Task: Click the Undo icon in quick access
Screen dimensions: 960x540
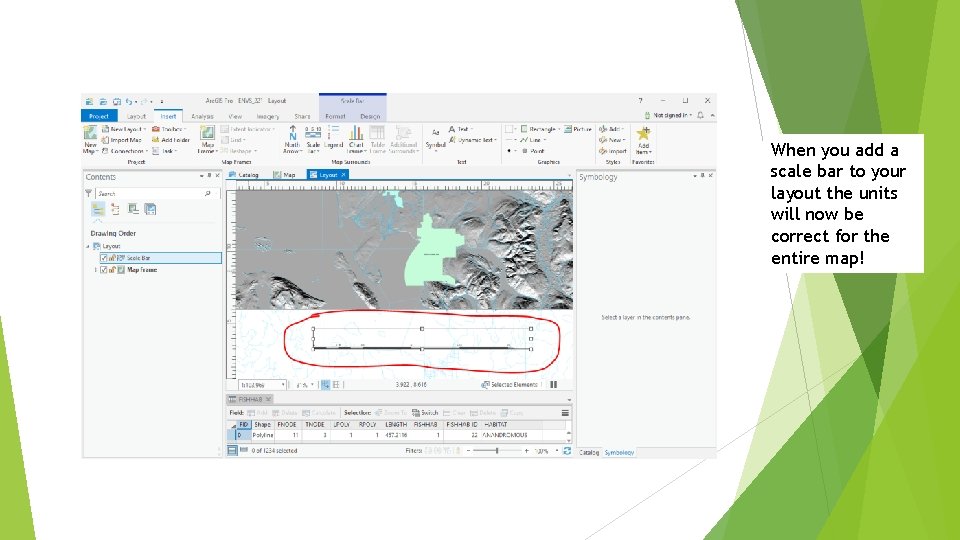Action: [129, 102]
